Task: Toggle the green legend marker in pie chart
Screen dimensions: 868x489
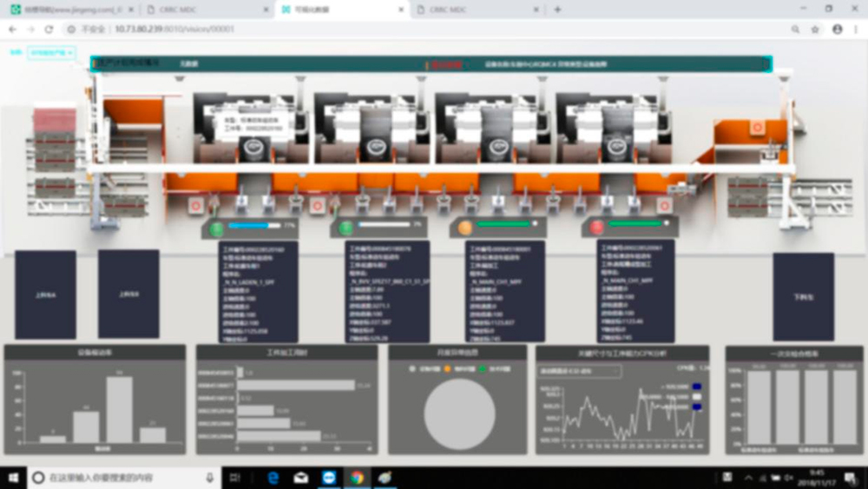Action: (x=482, y=368)
